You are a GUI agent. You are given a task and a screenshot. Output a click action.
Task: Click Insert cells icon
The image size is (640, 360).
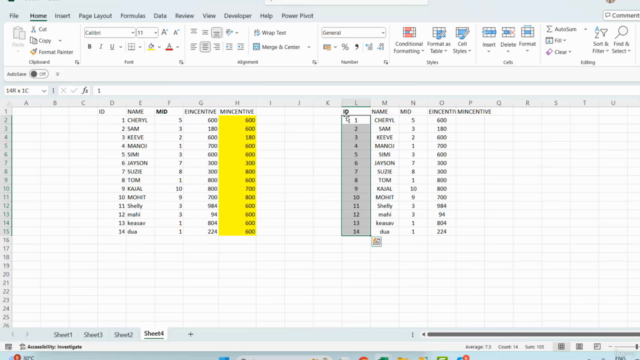pyautogui.click(x=489, y=33)
